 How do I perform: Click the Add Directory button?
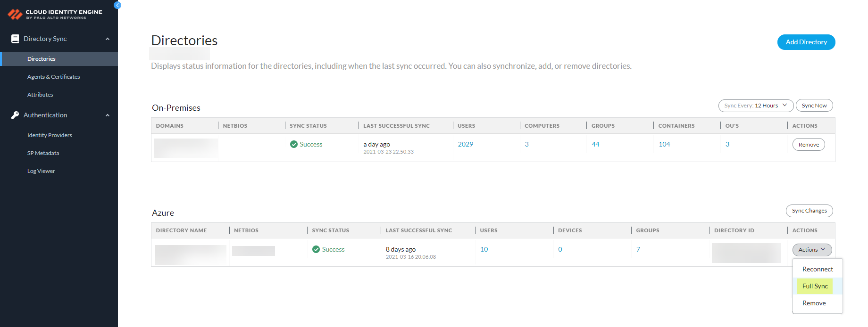coord(806,42)
